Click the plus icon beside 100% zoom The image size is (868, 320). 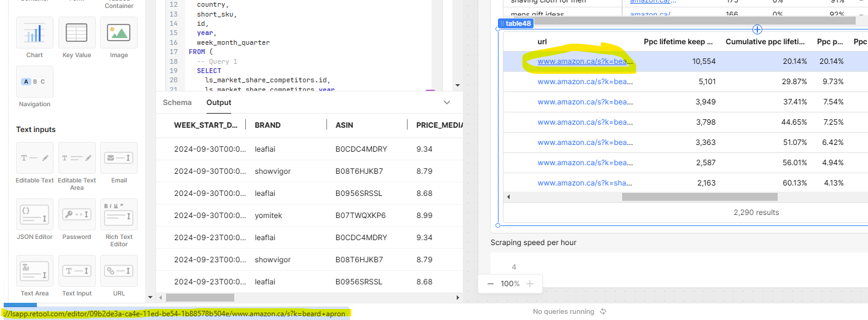point(530,284)
